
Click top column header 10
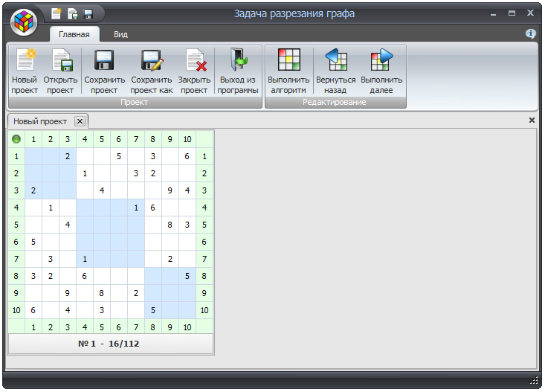187,139
